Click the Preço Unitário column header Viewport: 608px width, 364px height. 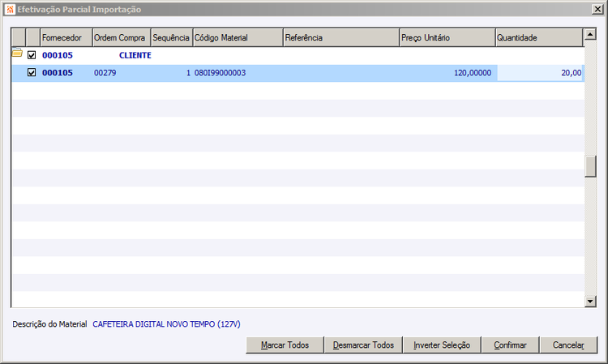point(447,37)
